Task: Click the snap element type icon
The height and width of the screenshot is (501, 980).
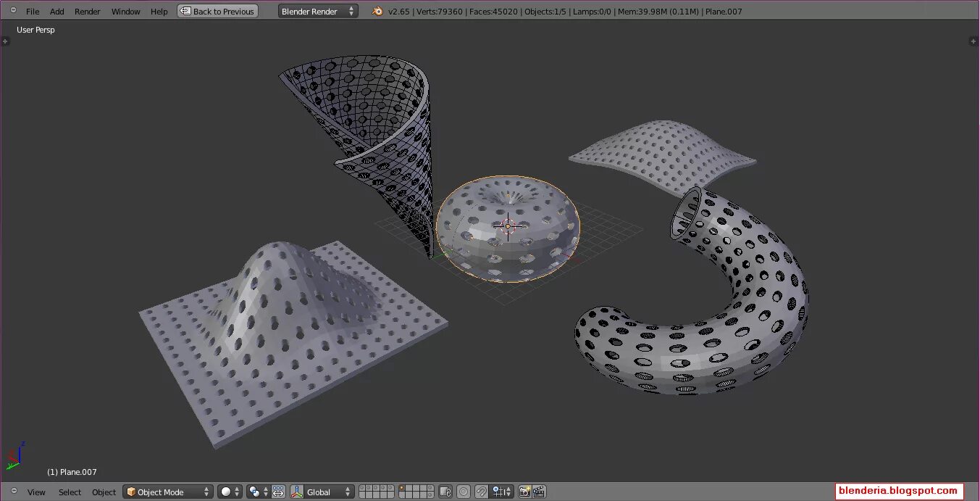Action: (x=502, y=492)
